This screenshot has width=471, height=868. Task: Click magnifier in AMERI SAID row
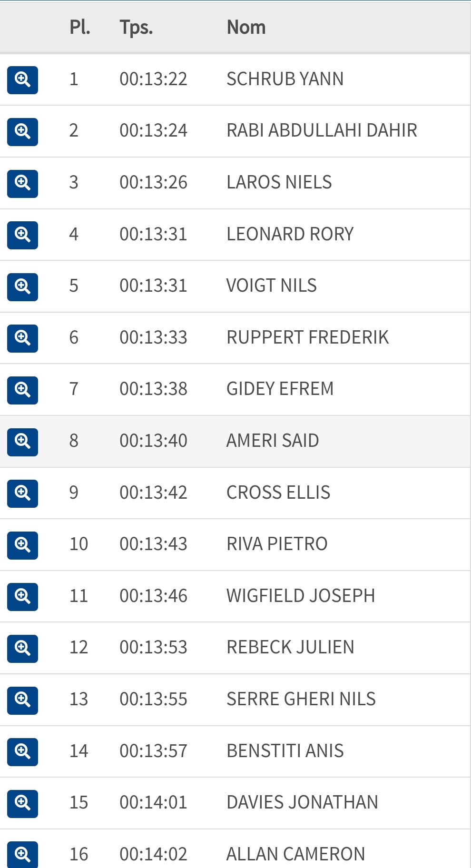click(x=22, y=442)
